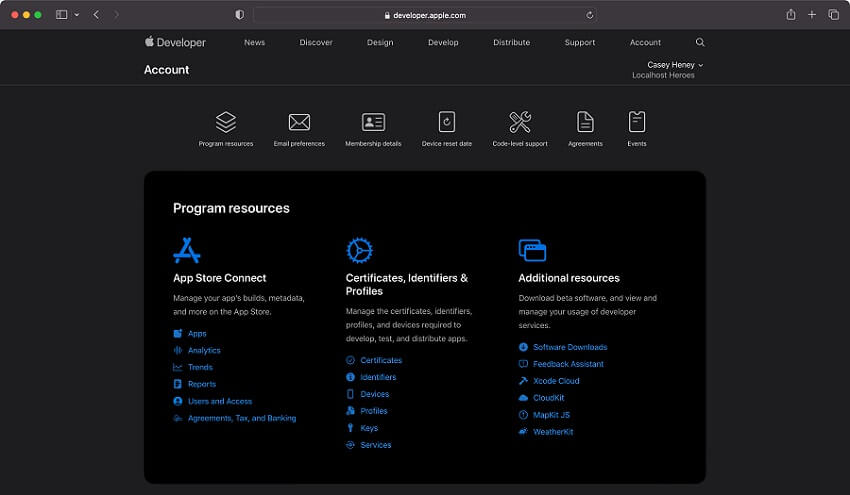Open Distribute menu item
Screen dimensions: 850x495
511,42
